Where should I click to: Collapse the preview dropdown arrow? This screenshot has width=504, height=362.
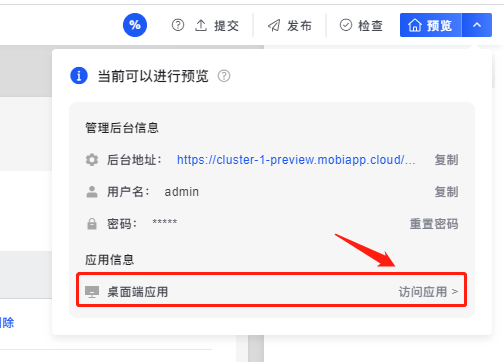point(477,25)
